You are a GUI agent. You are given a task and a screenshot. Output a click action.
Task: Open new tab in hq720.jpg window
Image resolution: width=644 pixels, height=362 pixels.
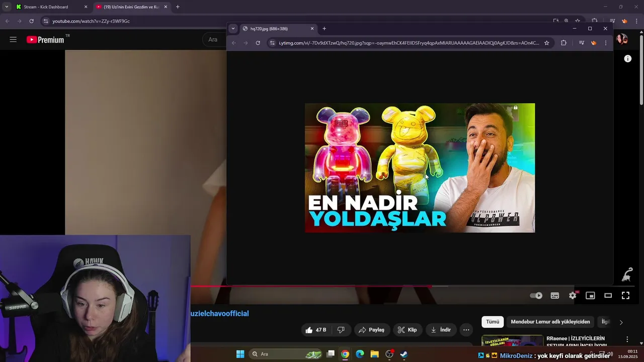[324, 29]
